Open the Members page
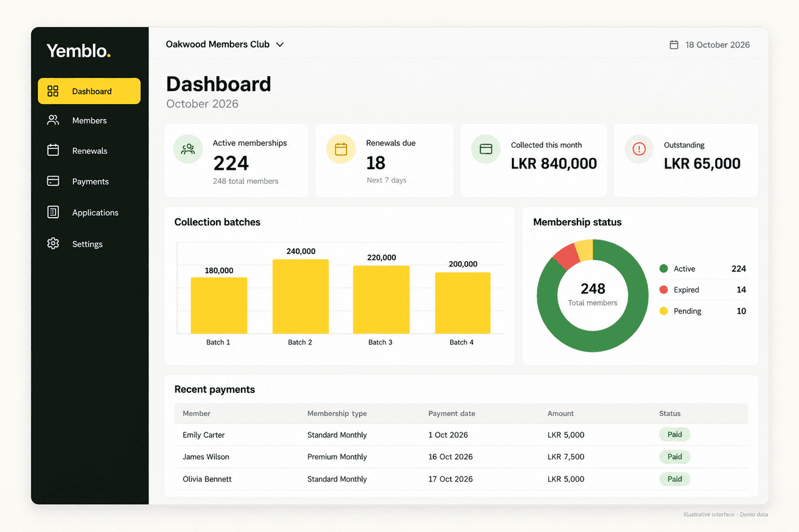 [89, 120]
